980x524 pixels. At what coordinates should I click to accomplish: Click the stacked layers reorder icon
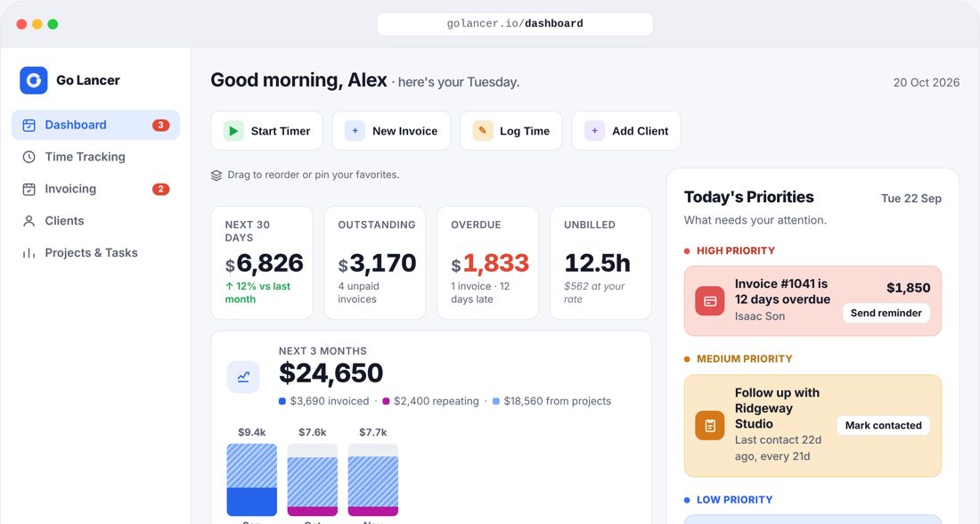coord(216,175)
